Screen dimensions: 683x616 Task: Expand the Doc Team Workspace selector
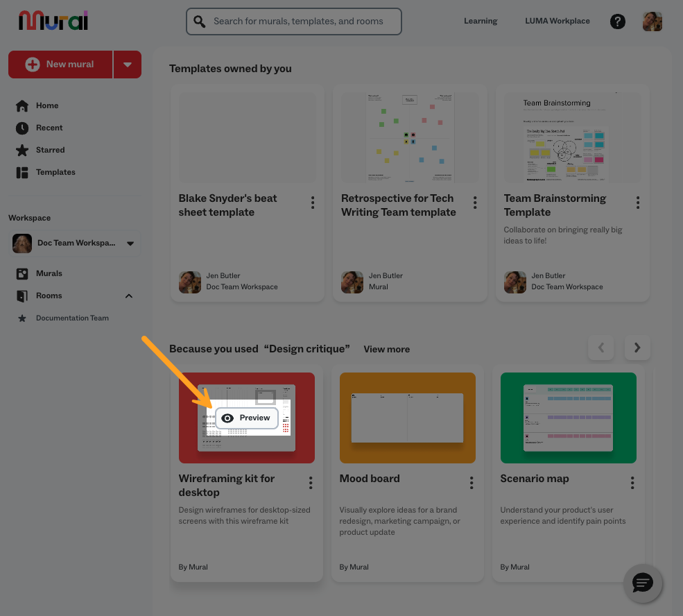tap(74, 243)
